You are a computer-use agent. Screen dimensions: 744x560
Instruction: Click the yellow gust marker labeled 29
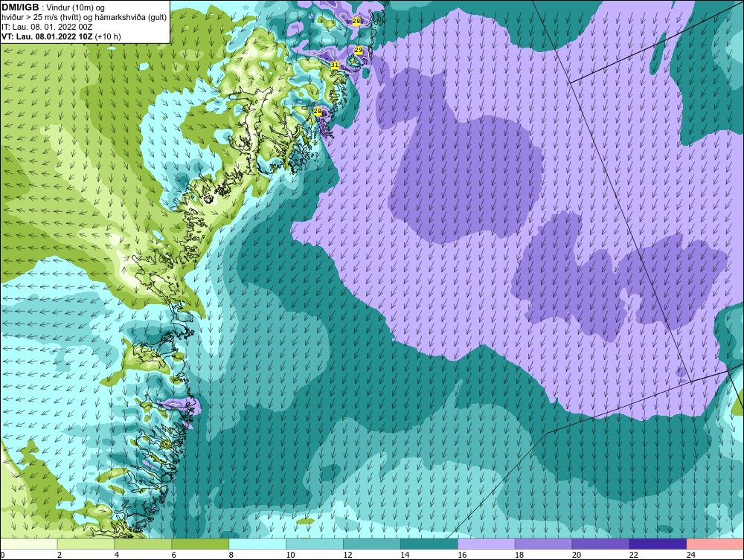(359, 51)
